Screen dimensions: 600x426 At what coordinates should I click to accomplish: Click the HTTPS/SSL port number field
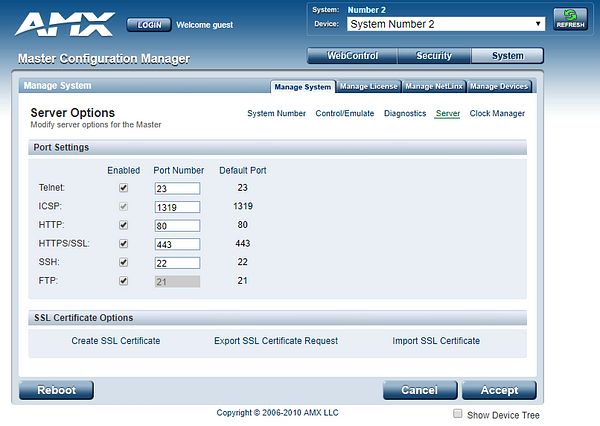point(177,244)
